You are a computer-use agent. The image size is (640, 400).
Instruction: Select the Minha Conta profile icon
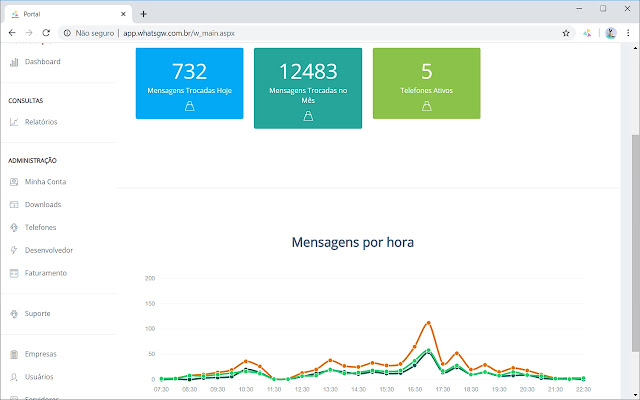point(14,182)
